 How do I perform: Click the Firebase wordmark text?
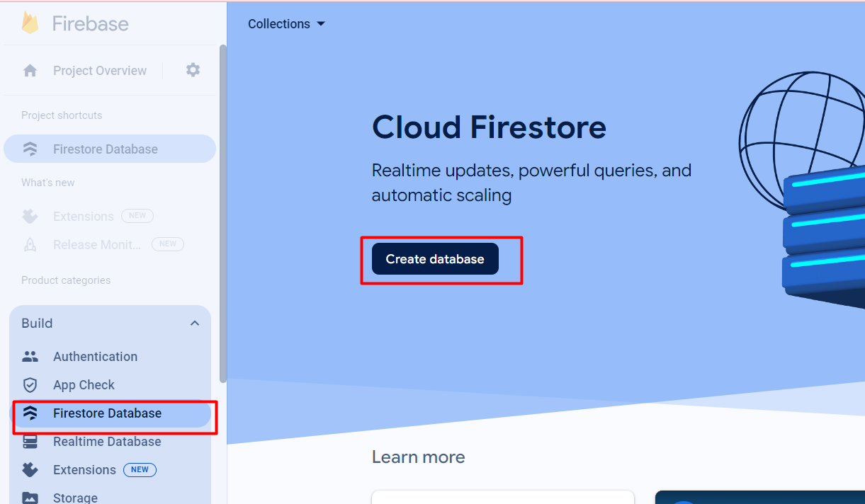[91, 23]
